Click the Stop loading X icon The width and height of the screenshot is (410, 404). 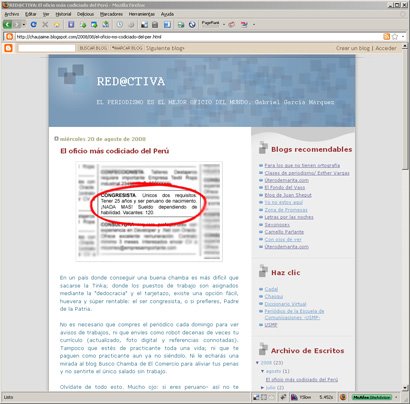45,24
